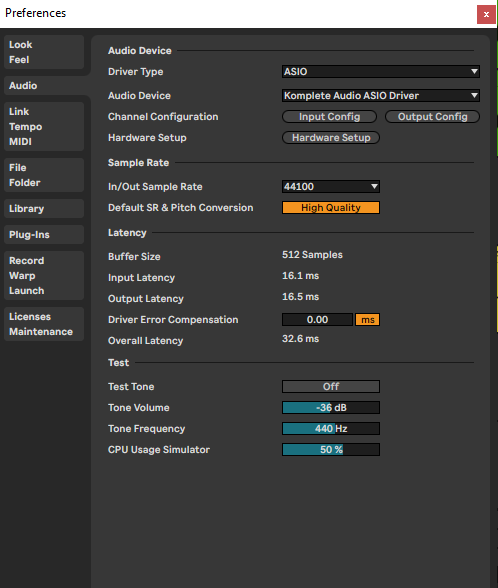Click the Driver Error Compensation value field
Viewport: 498px width, 588px height.
pyautogui.click(x=317, y=320)
